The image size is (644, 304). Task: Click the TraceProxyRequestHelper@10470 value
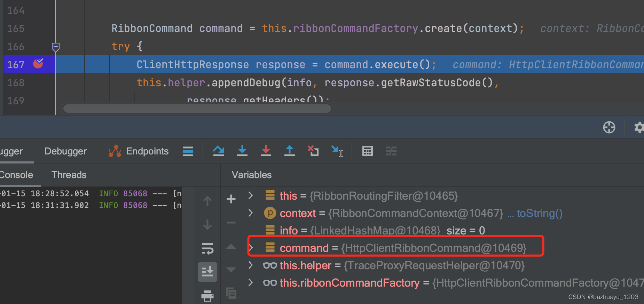point(434,265)
